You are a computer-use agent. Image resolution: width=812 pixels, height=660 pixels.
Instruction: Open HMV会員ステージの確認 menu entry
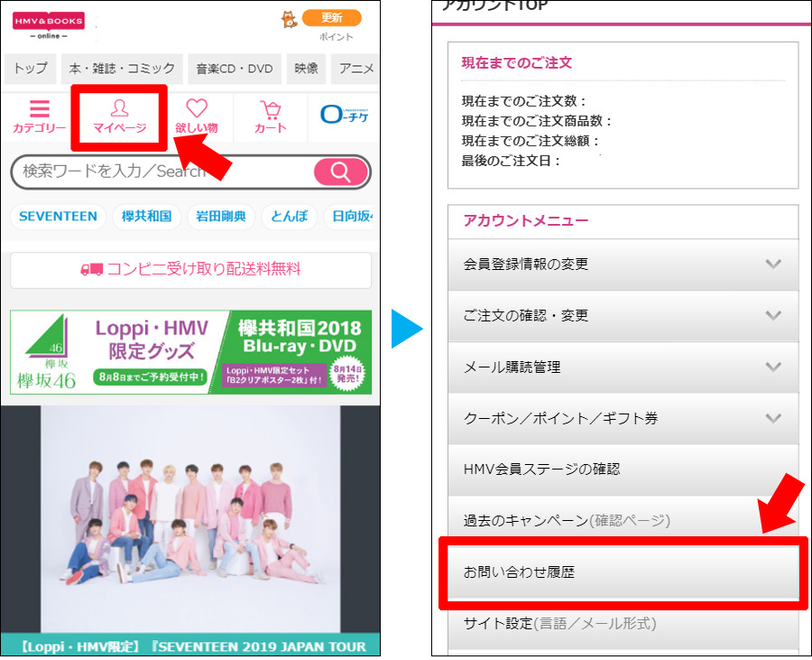(623, 469)
